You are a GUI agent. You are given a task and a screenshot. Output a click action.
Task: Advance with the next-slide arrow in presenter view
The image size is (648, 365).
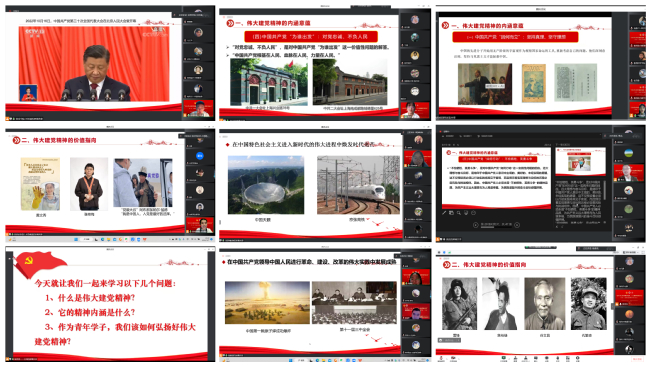pos(517,225)
